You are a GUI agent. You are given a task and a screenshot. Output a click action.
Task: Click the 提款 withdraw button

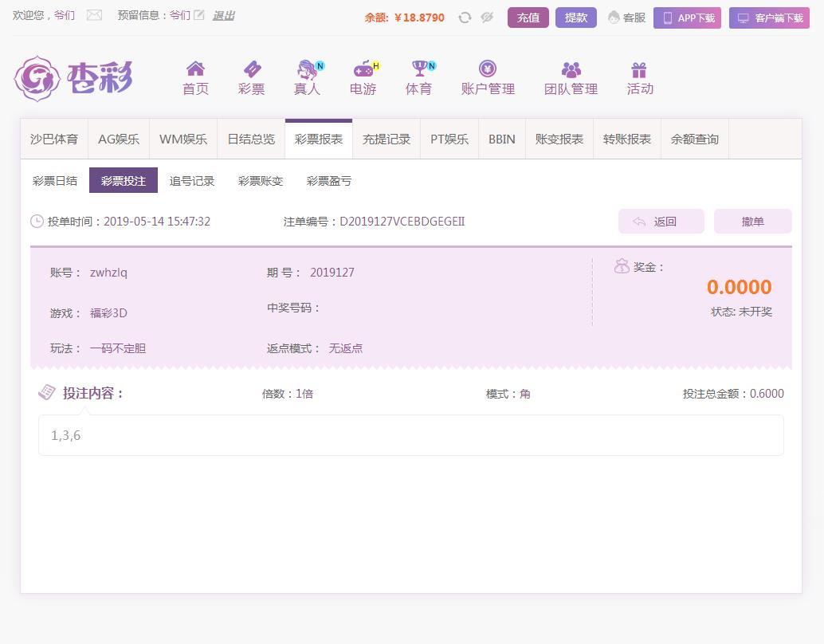click(575, 18)
